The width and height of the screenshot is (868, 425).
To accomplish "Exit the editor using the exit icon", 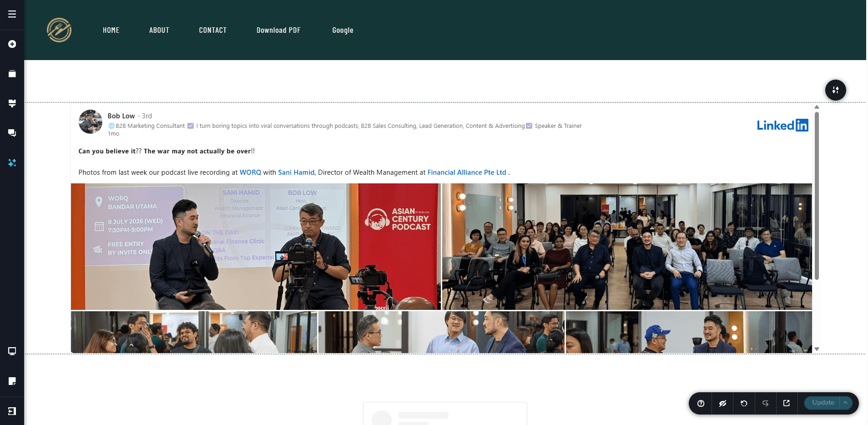I will click(x=12, y=411).
